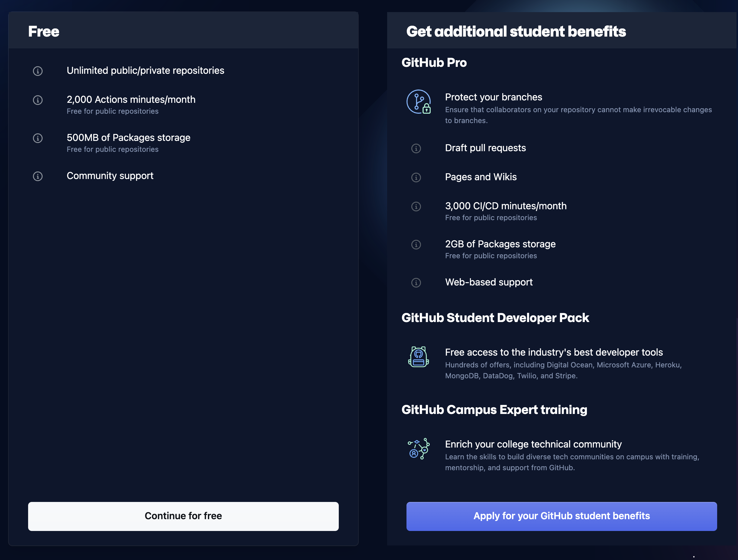
Task: Click the backpack icon for Student Developer Pack
Action: click(419, 357)
